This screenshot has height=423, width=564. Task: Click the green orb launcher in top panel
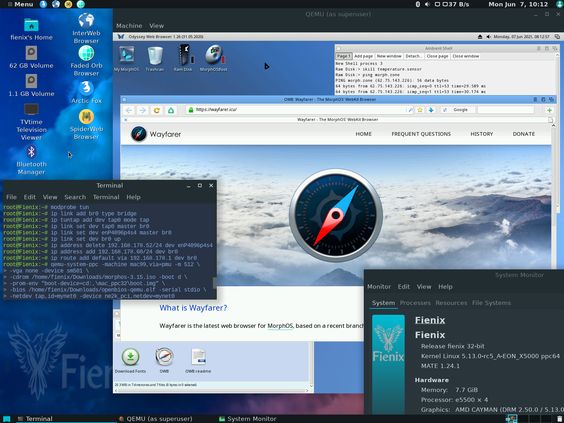click(81, 4)
